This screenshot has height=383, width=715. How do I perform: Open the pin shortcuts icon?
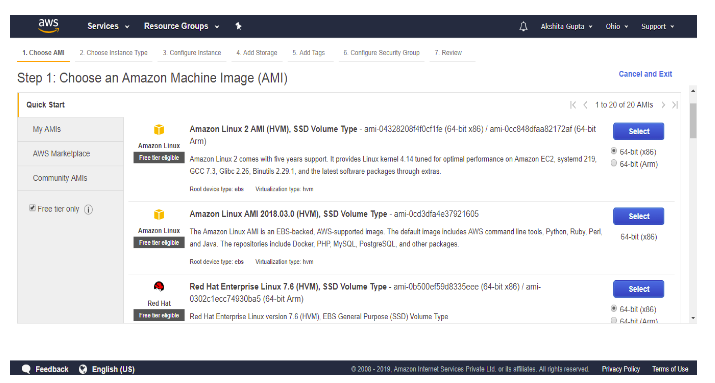coord(238,26)
